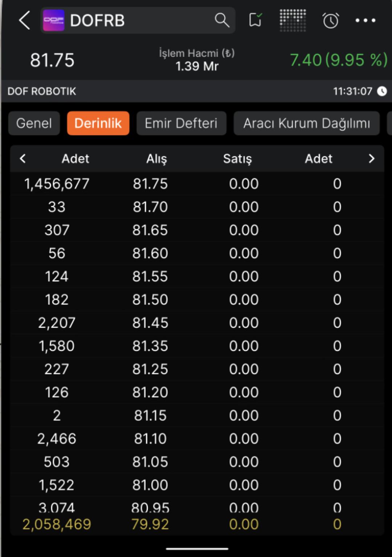Open the three-dot more options menu

365,20
